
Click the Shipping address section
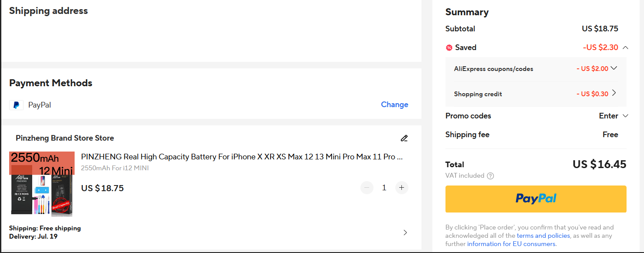pos(211,30)
